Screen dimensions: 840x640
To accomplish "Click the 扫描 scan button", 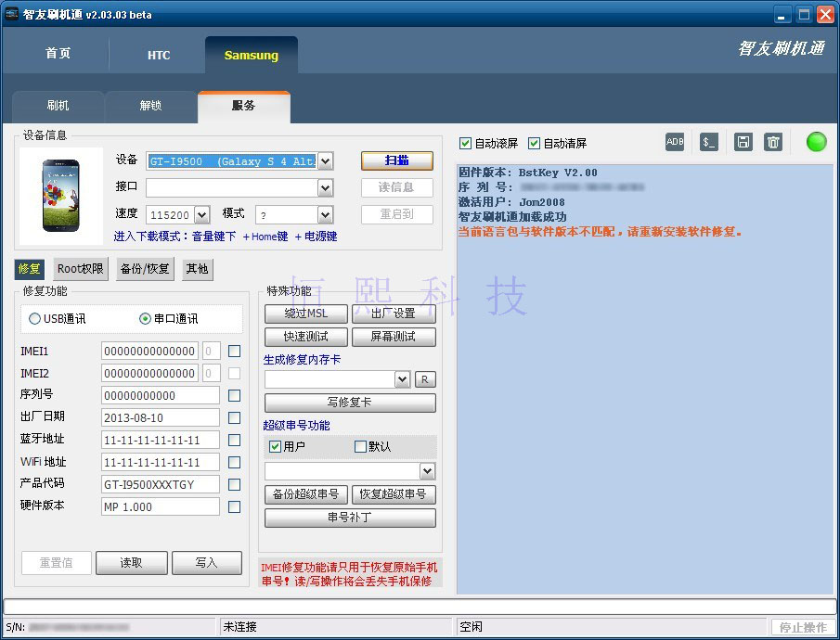I will (x=397, y=160).
